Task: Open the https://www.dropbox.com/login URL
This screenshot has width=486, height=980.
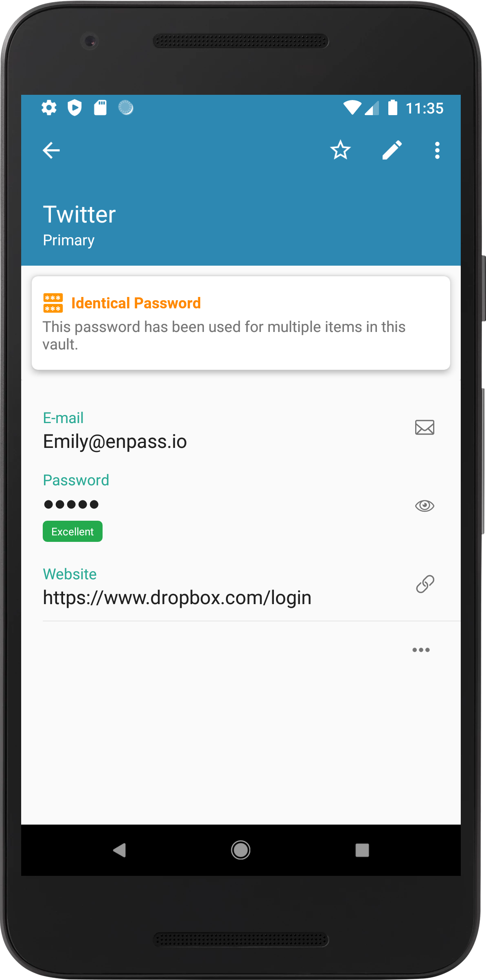Action: pyautogui.click(x=177, y=598)
